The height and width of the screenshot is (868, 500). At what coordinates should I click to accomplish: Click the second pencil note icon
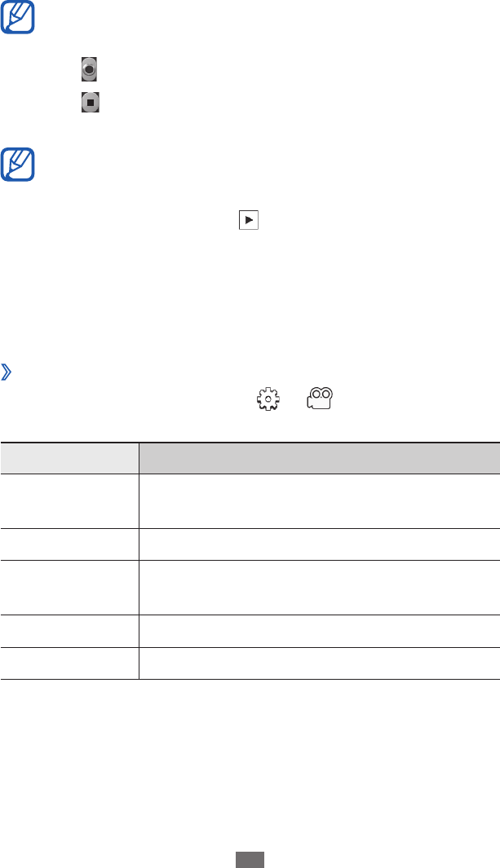tap(19, 163)
